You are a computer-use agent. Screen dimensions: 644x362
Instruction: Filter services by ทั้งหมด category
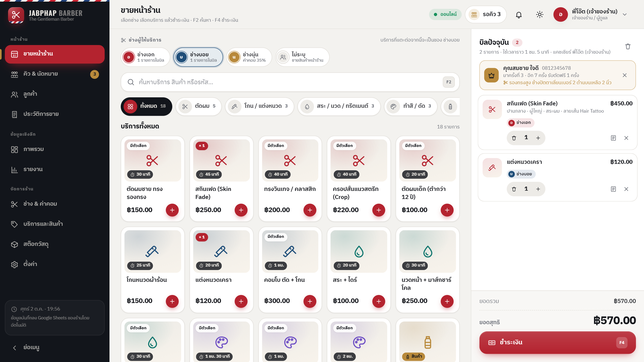[x=147, y=106]
